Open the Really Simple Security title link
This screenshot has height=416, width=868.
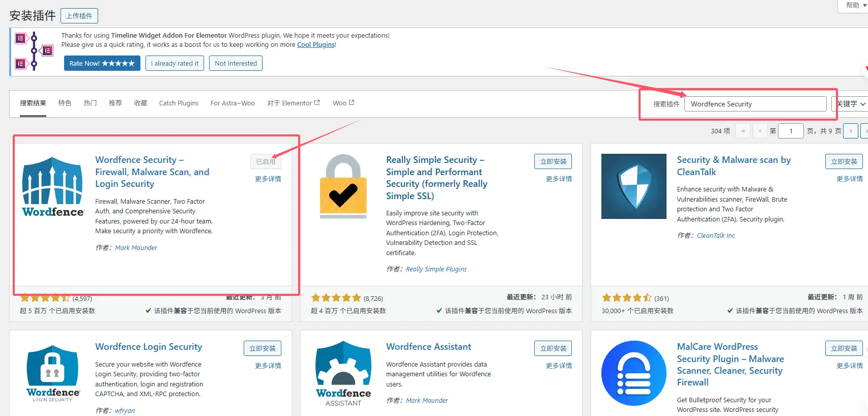(437, 178)
